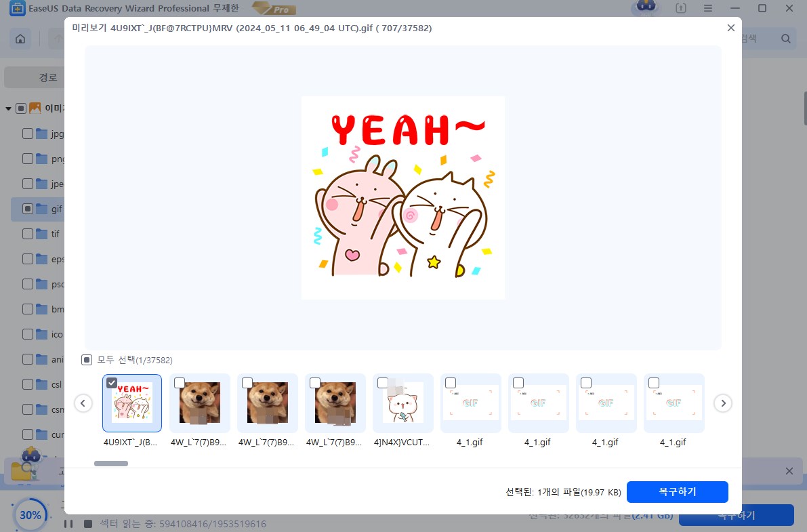The image size is (807, 532).
Task: Dismiss the bottom notification bar
Action: coord(789,471)
